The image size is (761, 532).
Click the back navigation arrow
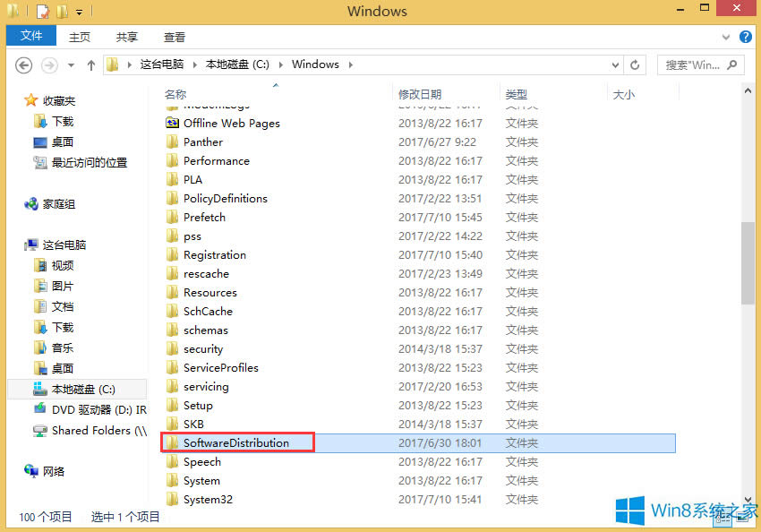pyautogui.click(x=24, y=64)
